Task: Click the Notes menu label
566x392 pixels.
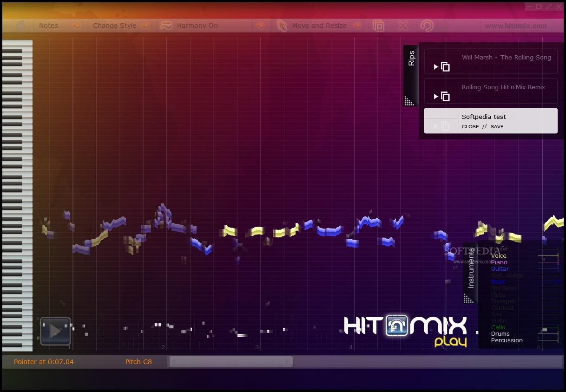Action: tap(48, 26)
